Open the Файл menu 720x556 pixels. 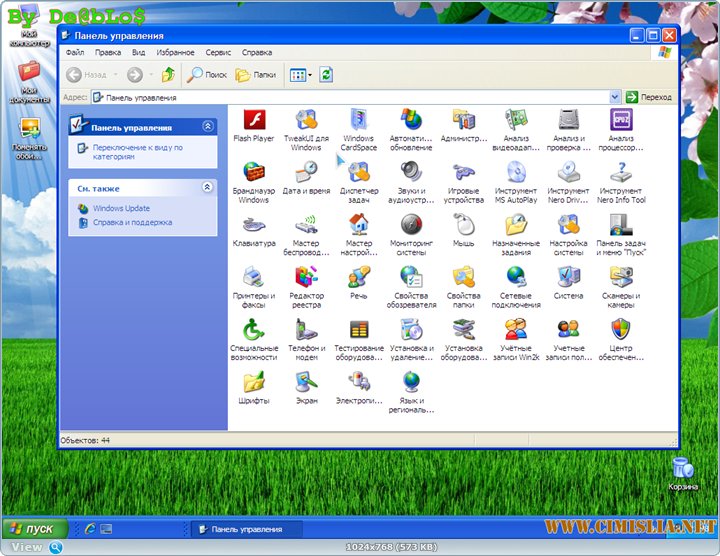click(75, 52)
